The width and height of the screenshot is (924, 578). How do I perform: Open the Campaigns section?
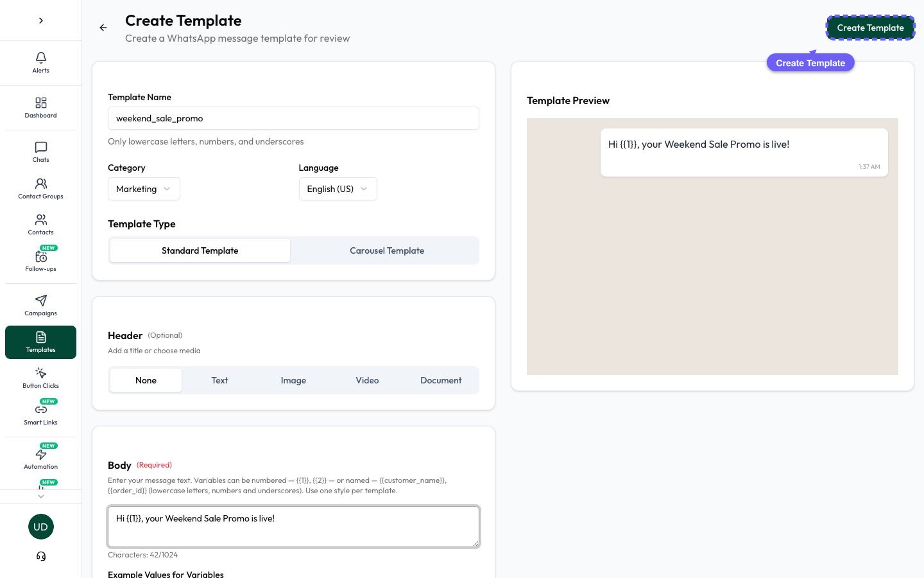[x=40, y=306]
